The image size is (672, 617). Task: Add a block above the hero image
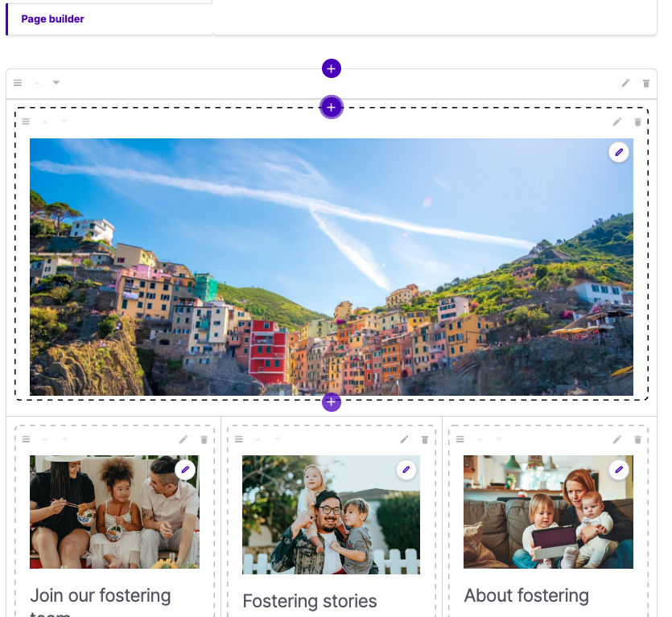(x=332, y=107)
